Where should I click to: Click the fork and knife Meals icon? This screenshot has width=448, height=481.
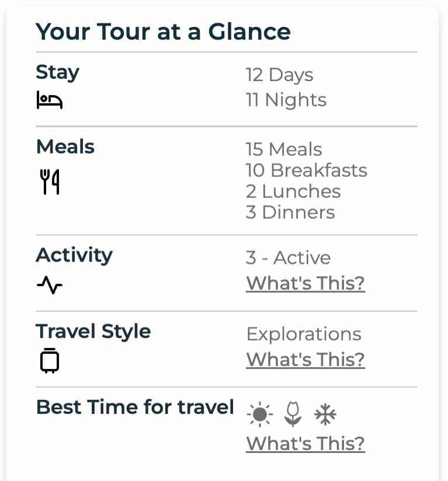(50, 182)
